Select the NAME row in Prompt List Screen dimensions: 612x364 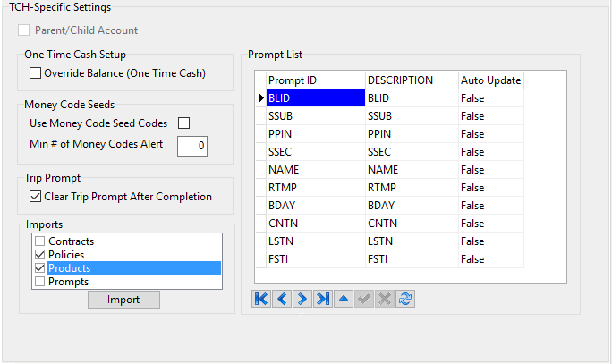314,170
